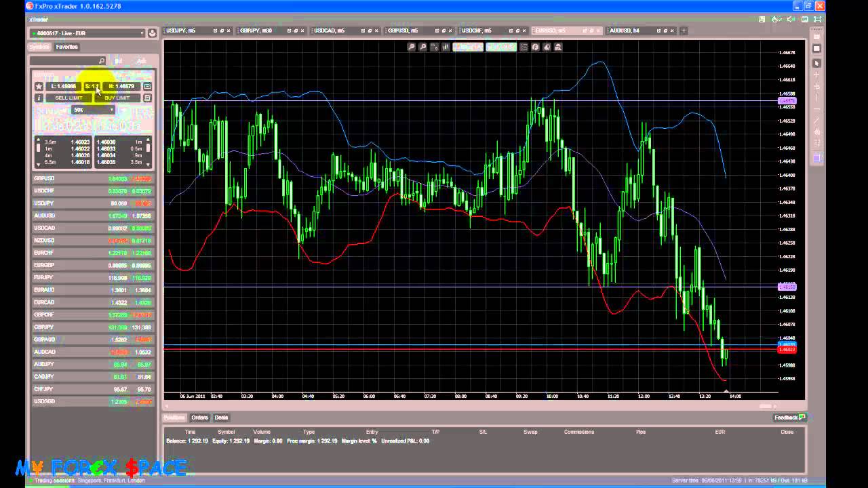The image size is (868, 488).
Task: Open a new chart via the chart icon beside H: 1.46579
Action: click(x=147, y=87)
